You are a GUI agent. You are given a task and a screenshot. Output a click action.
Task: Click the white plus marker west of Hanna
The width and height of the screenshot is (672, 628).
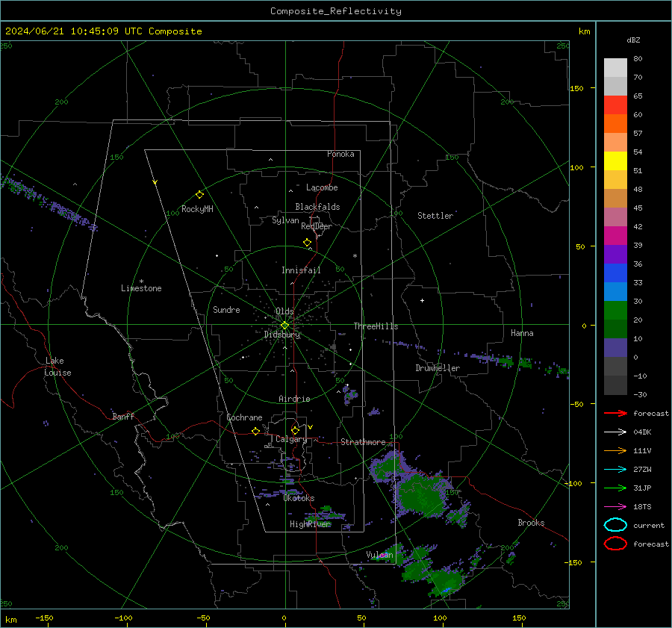tap(422, 301)
